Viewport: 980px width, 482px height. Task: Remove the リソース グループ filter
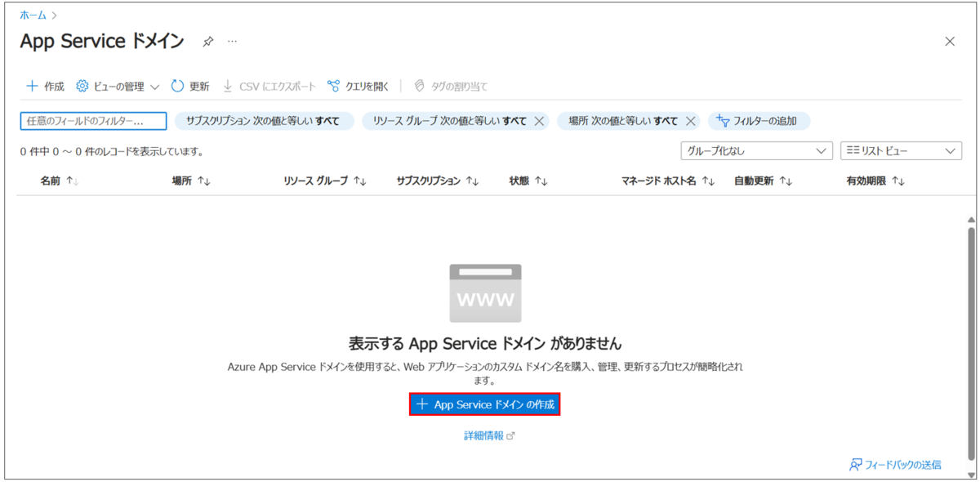click(x=538, y=121)
